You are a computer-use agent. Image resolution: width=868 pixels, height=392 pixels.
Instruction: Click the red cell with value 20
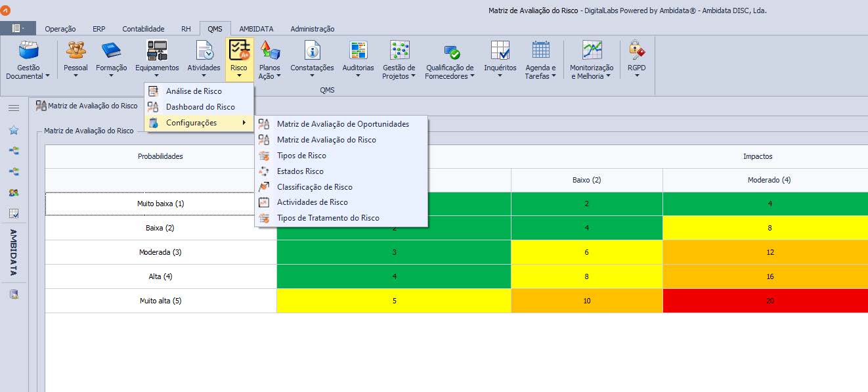[x=766, y=301]
